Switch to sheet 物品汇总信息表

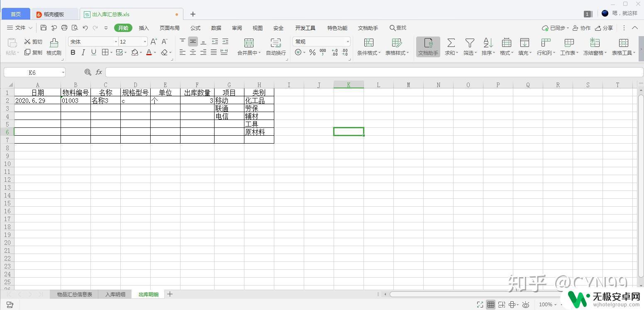pos(75,294)
